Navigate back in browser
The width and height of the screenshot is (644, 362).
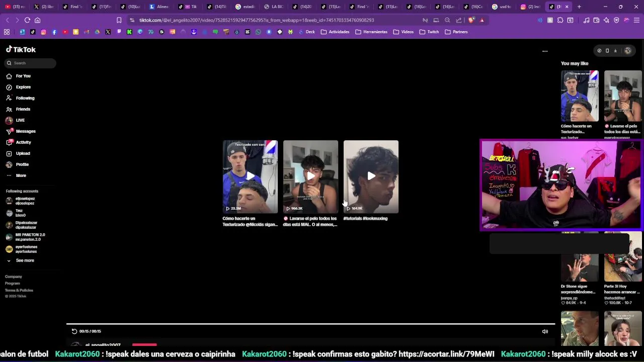coord(7,20)
